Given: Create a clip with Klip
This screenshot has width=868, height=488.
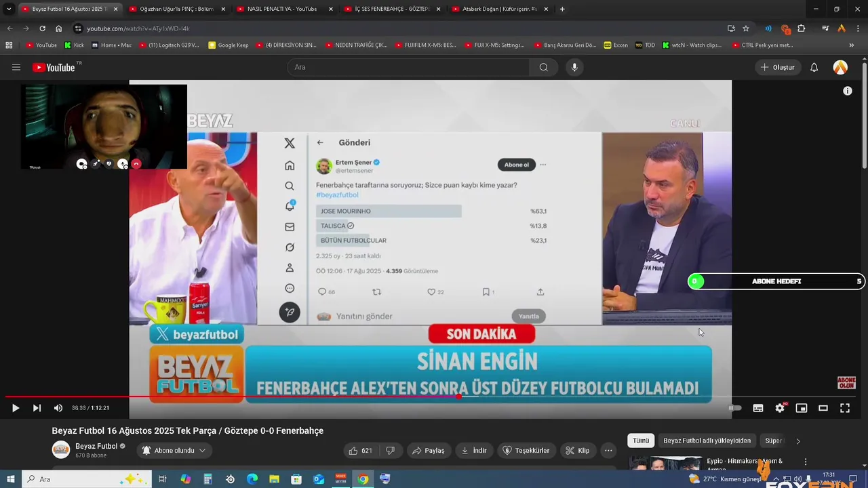Looking at the screenshot, I should [577, 451].
